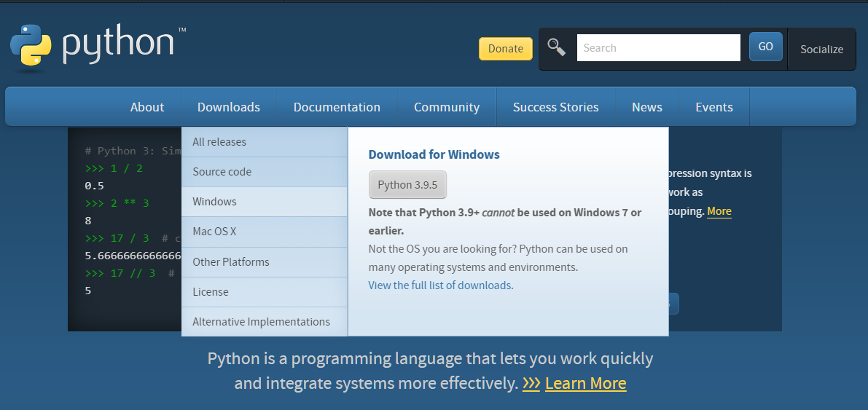868x410 pixels.
Task: Go to the Community section
Action: 447,107
